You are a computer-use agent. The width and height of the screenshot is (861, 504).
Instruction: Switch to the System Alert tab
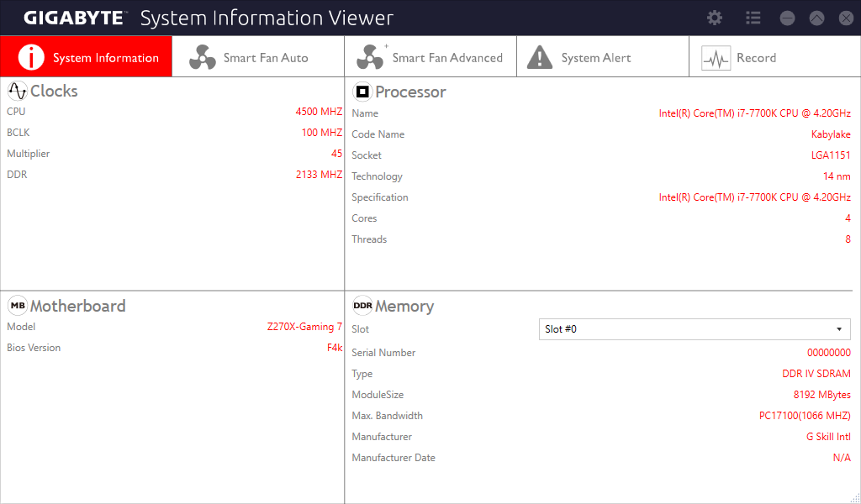(603, 56)
